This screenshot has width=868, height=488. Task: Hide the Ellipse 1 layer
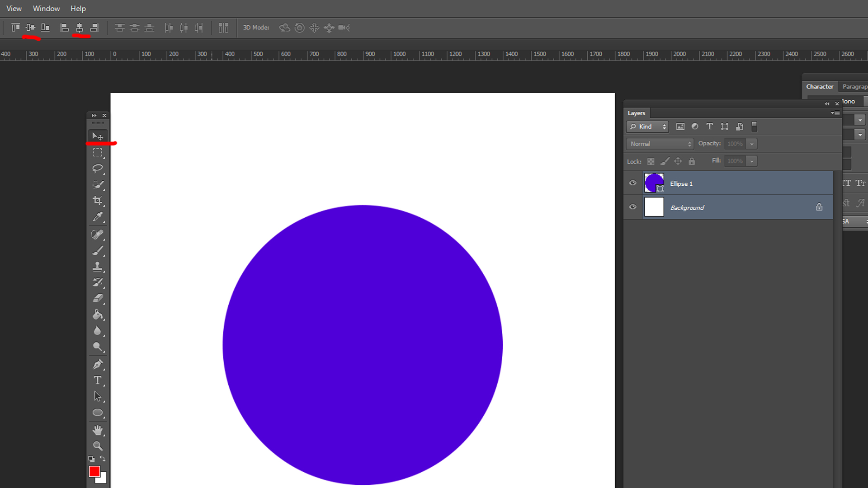[633, 183]
